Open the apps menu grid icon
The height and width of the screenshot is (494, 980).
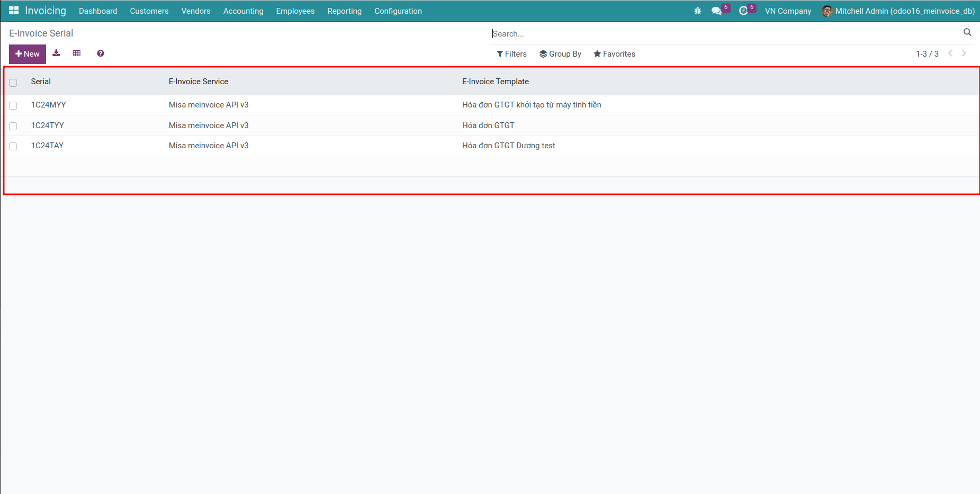pyautogui.click(x=13, y=10)
